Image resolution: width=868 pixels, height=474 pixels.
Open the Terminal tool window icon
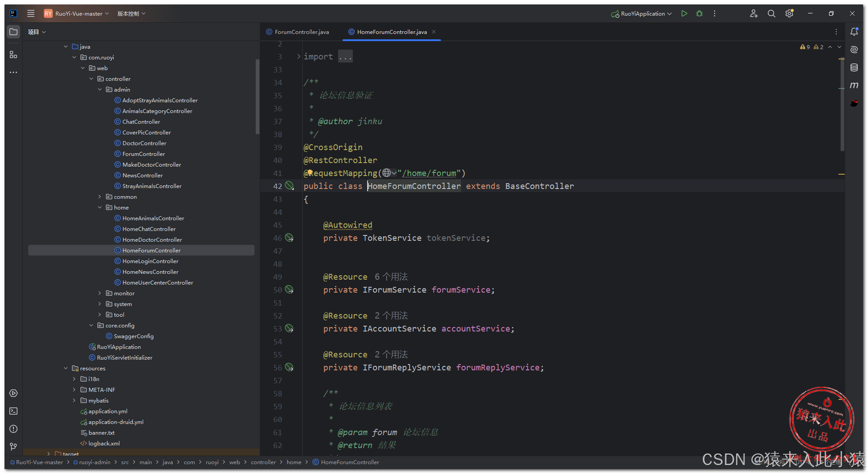(13, 411)
